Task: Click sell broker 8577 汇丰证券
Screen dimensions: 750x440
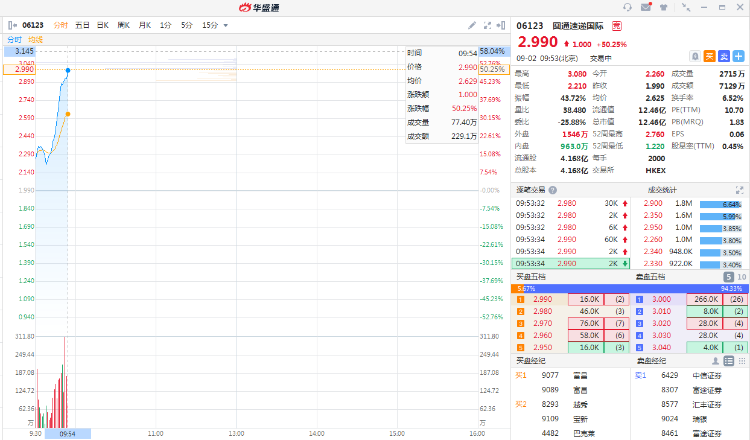Action: 691,405
